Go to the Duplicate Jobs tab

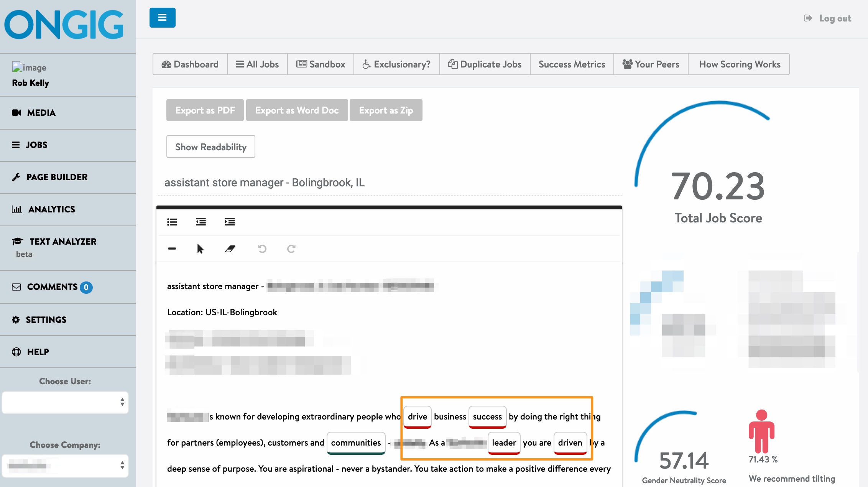tap(485, 64)
